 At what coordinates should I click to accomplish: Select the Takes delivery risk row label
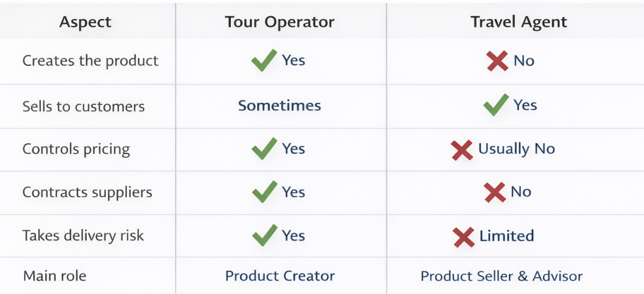click(x=83, y=236)
